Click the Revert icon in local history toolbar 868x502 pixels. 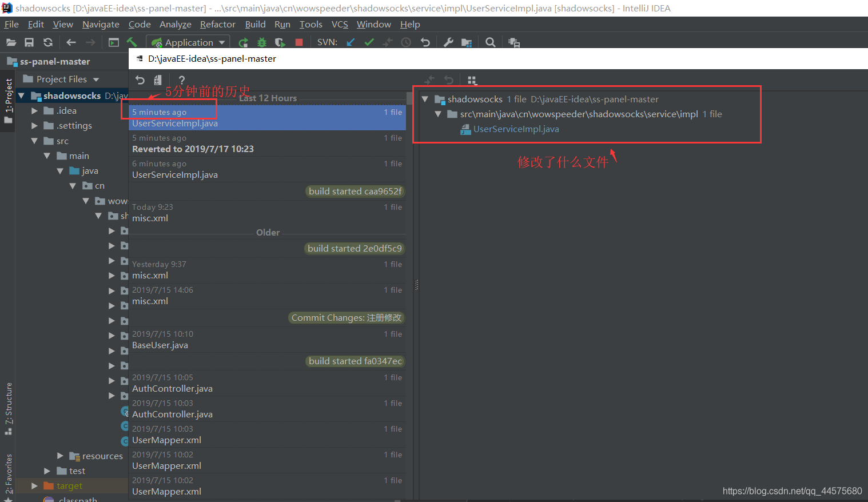tap(140, 80)
